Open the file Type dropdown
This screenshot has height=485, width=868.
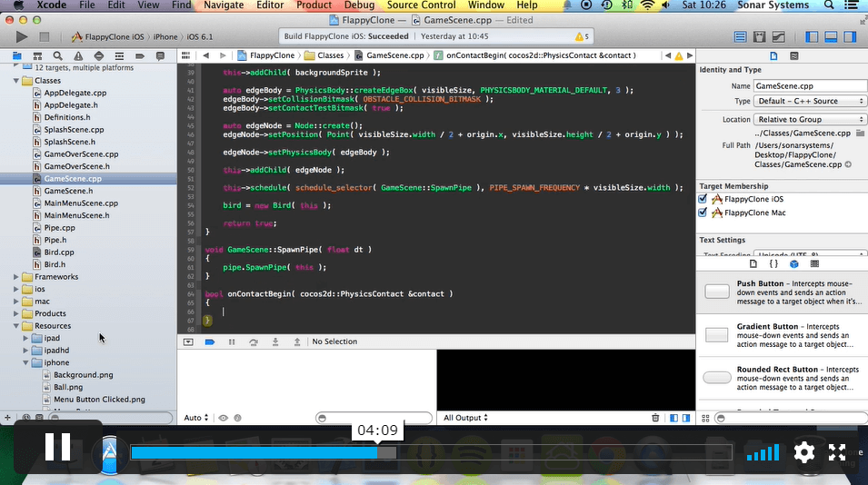tap(809, 101)
